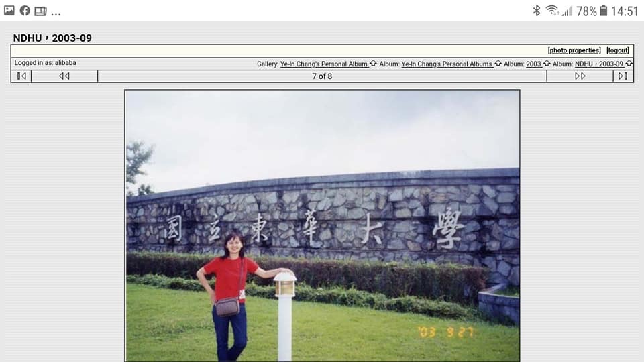Click the '7 of 8' counter

(322, 76)
